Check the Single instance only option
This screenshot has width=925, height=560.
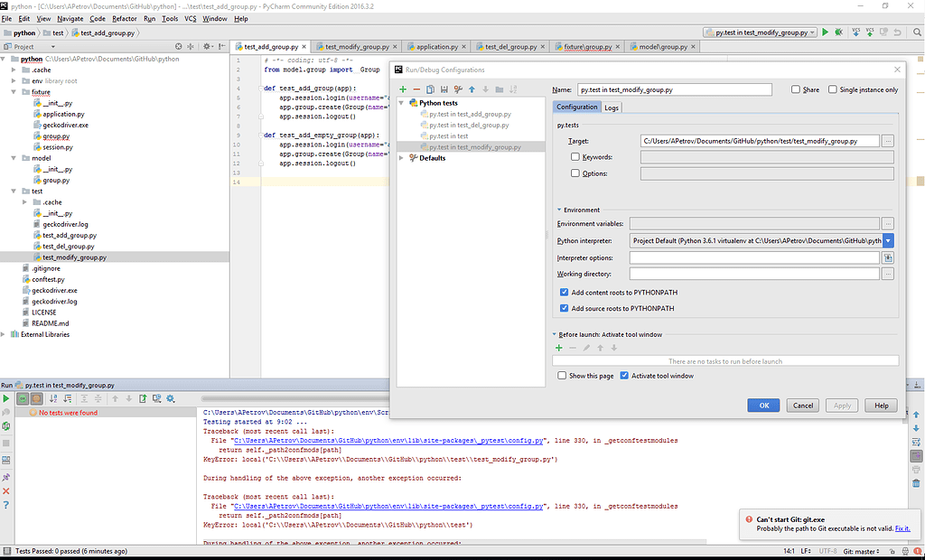832,89
